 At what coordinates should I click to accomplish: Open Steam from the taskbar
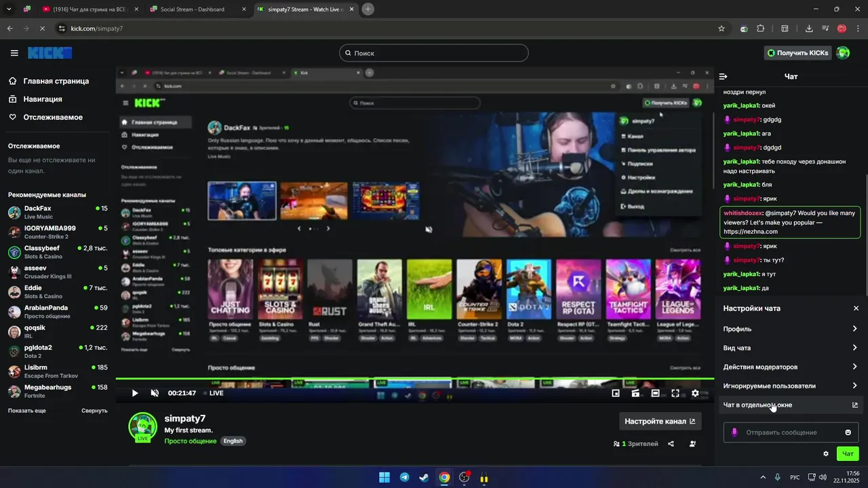[x=424, y=477]
